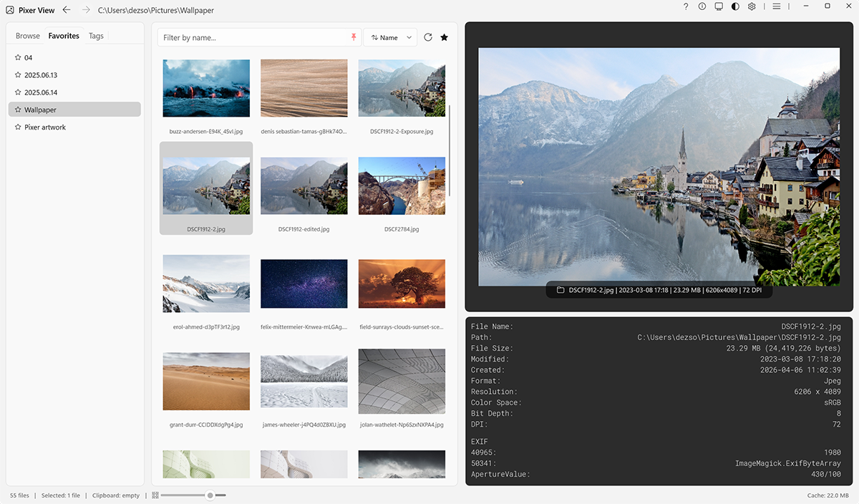This screenshot has height=504, width=859.
Task: Toggle the favorites star filter
Action: [444, 37]
